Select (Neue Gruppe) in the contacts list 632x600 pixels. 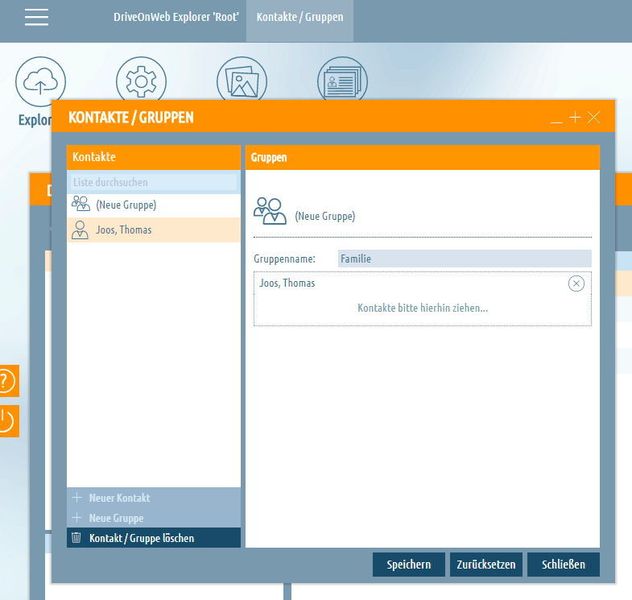pos(154,205)
